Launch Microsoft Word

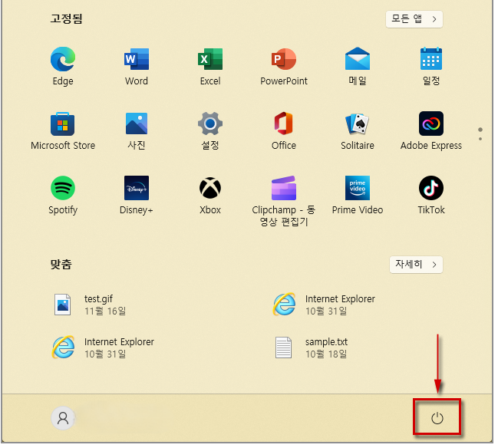tap(137, 66)
